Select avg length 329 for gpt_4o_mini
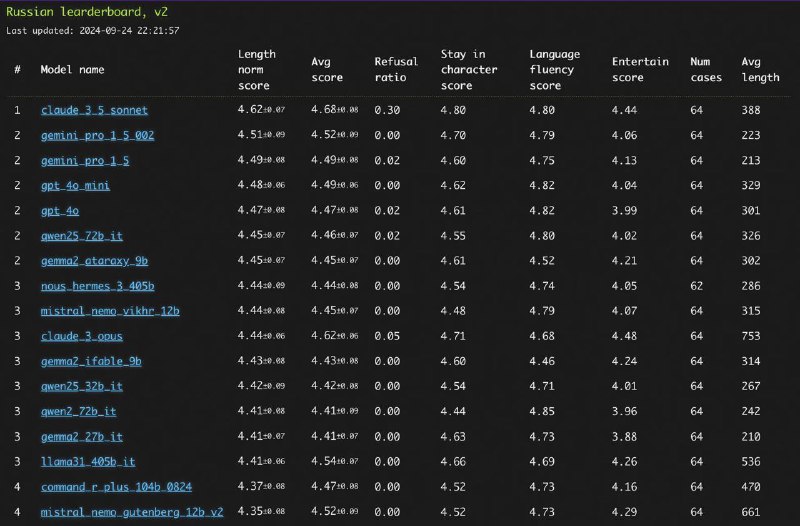 [x=751, y=185]
